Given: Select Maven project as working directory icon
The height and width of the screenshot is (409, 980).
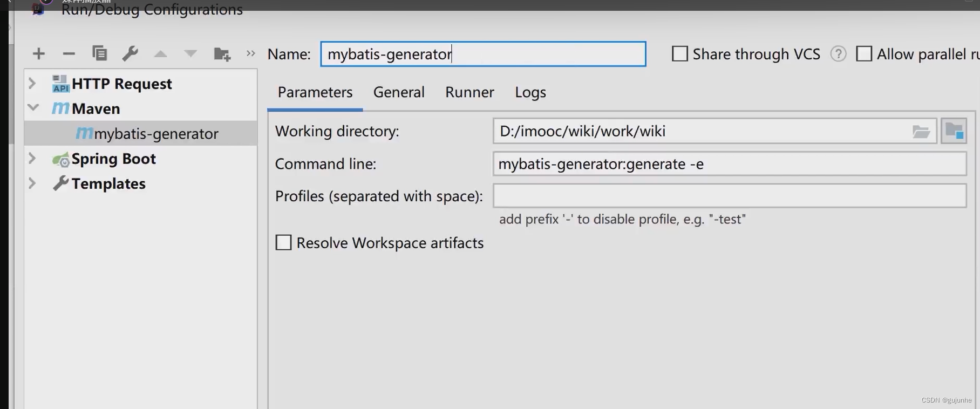Looking at the screenshot, I should coord(954,131).
